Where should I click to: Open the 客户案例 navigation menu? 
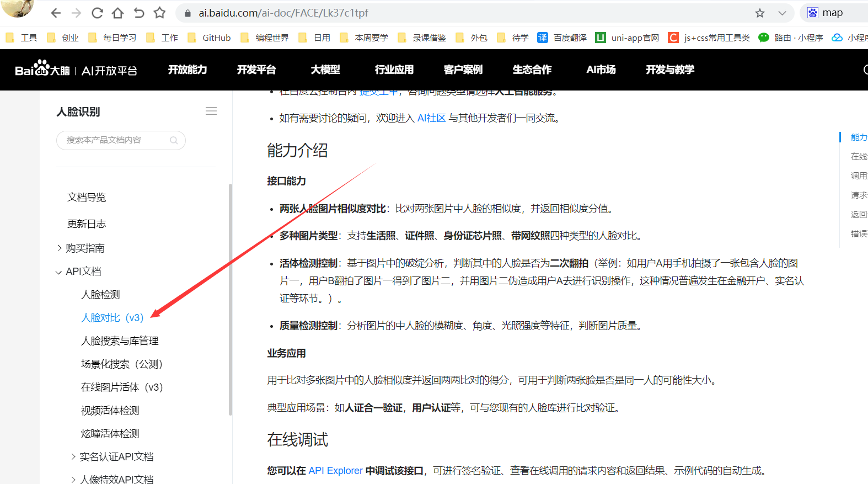click(x=463, y=70)
